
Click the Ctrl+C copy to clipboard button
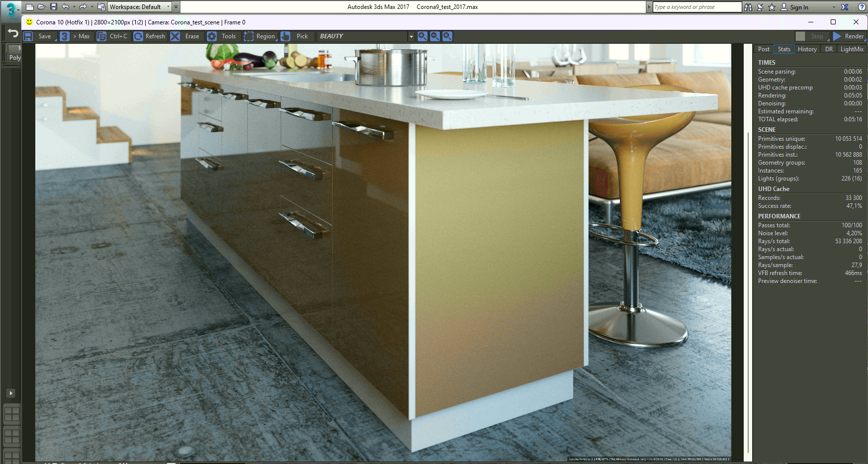point(113,36)
